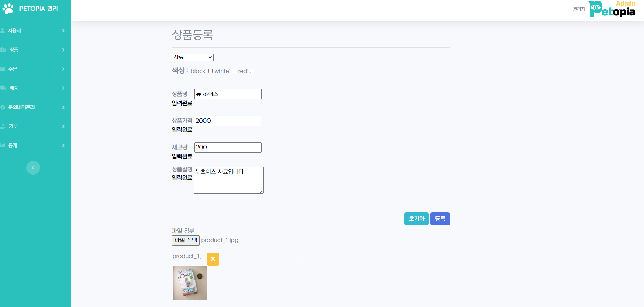Click the 관리자 label in header
This screenshot has height=307, width=644.
click(x=579, y=9)
